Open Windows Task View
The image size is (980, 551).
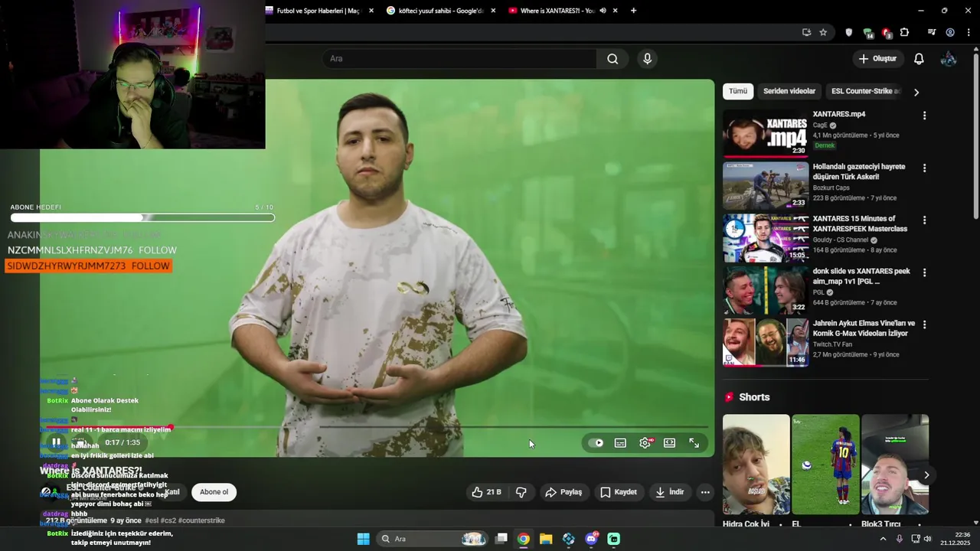point(501,539)
